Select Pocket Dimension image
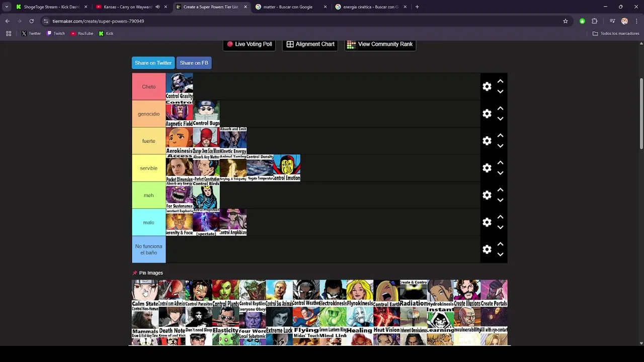 [x=179, y=168]
